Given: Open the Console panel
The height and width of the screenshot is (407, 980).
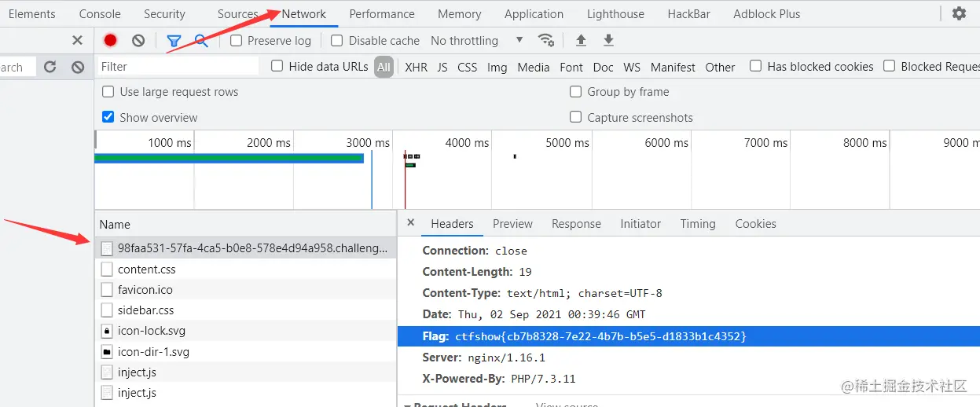Looking at the screenshot, I should point(100,14).
